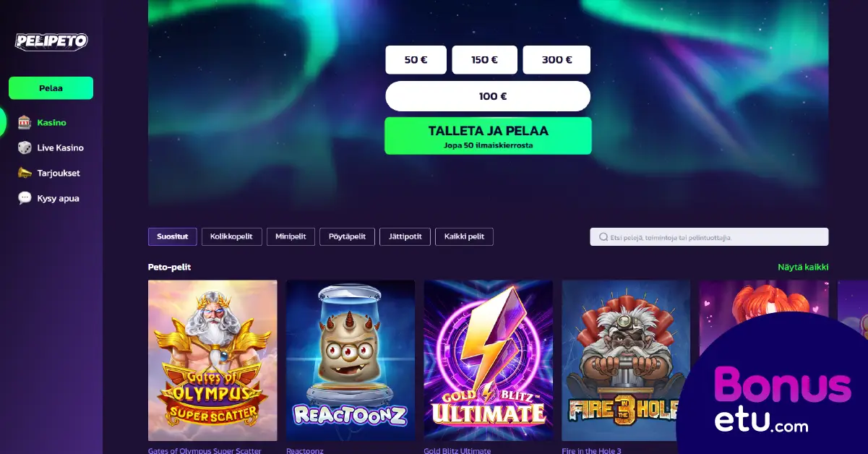Choose the 50 € deposit amount
This screenshot has height=454, width=868.
coord(416,60)
